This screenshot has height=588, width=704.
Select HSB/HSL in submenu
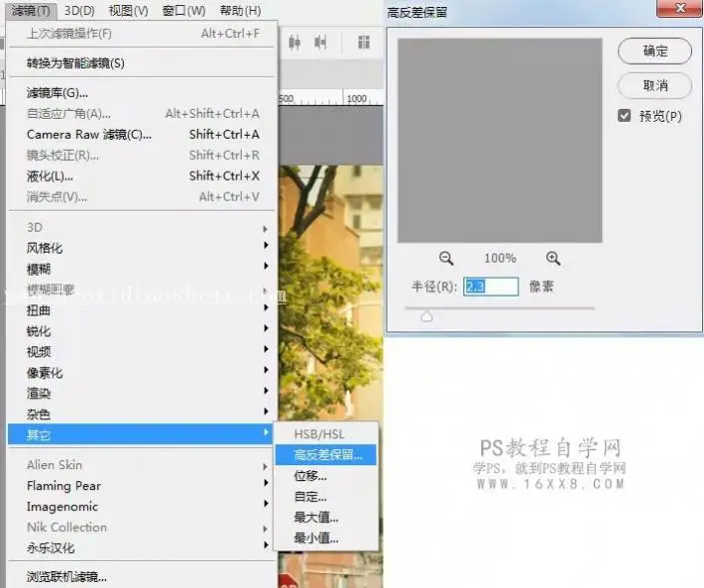[326, 434]
